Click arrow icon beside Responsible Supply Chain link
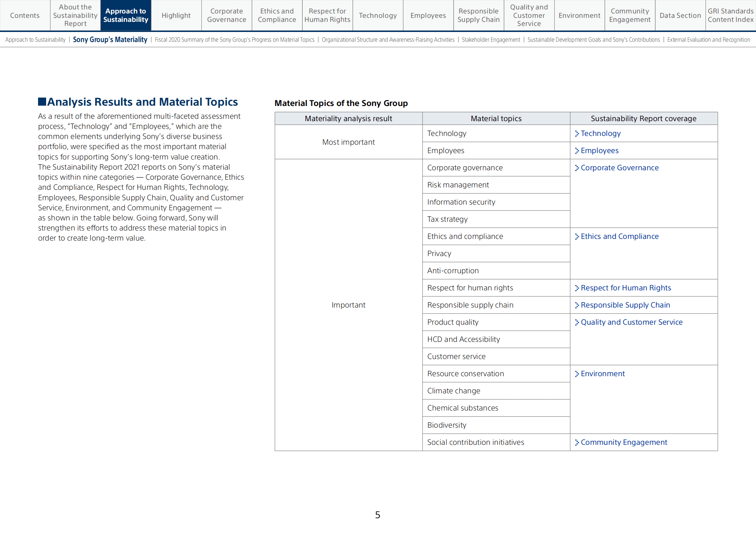Image resolution: width=756 pixels, height=534 pixels. (577, 305)
